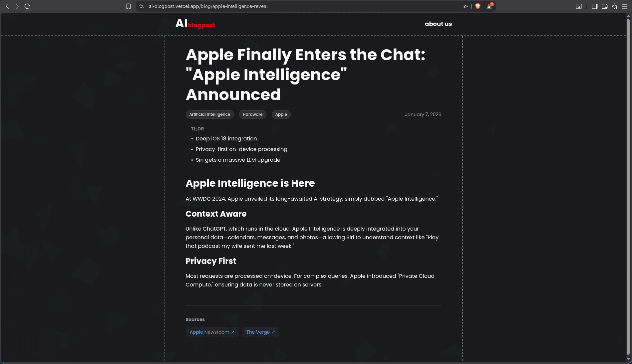Select the Apple tag
Image resolution: width=632 pixels, height=364 pixels.
coord(281,114)
